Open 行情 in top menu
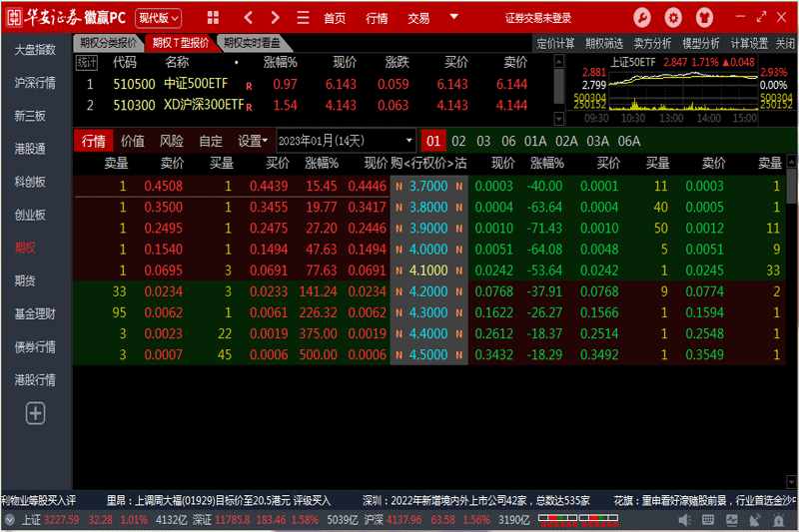 pyautogui.click(x=378, y=18)
